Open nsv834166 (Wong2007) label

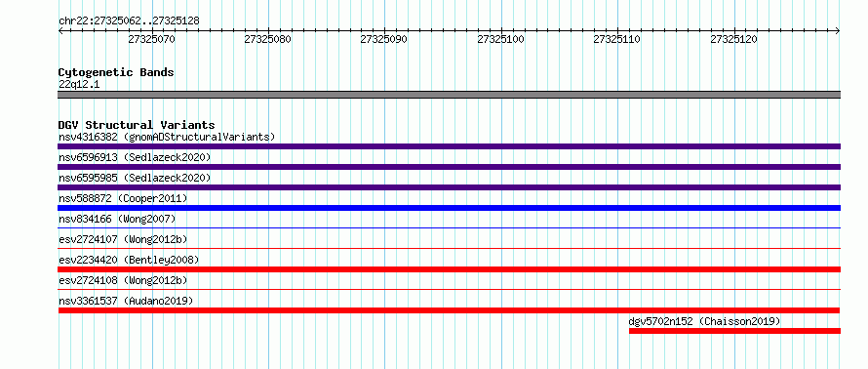(117, 219)
